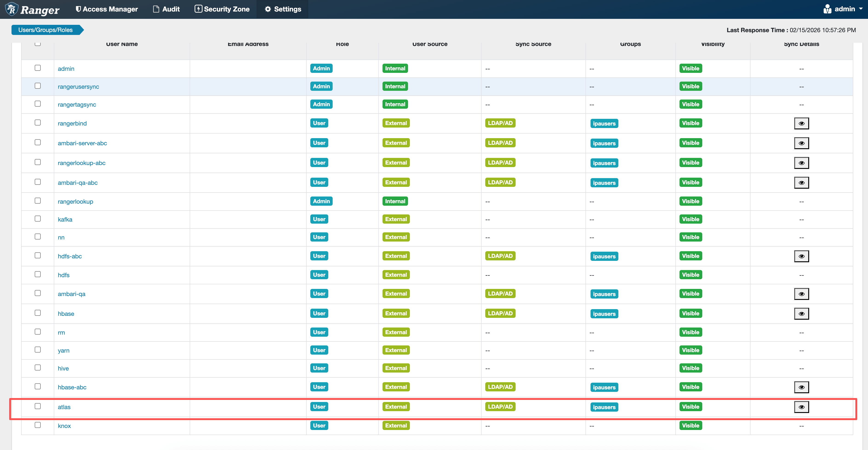Open the Settings menu

point(283,9)
